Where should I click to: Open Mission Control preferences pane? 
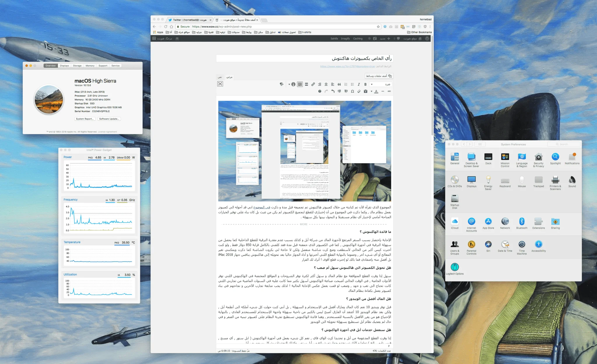505,160
